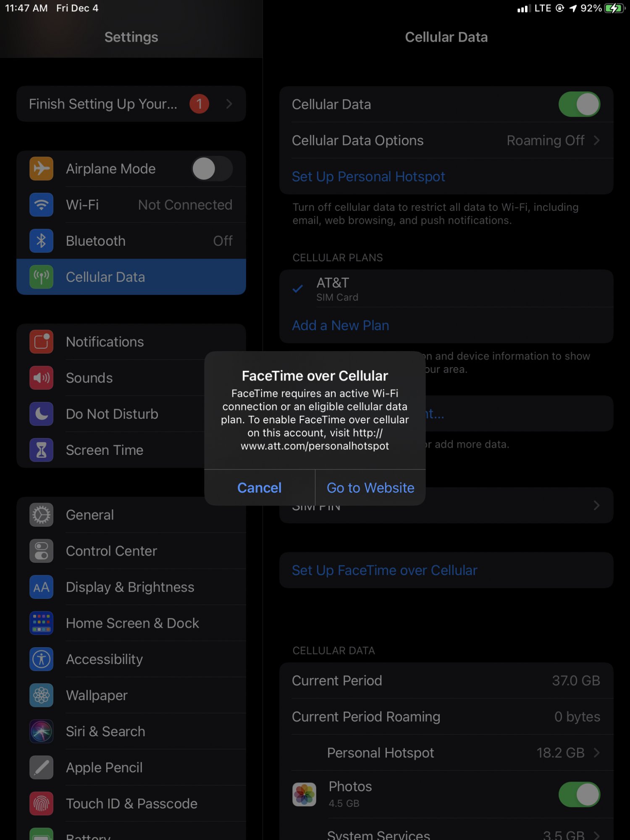The image size is (630, 840).
Task: Expand Finish Setting Up chevron
Action: [x=229, y=104]
